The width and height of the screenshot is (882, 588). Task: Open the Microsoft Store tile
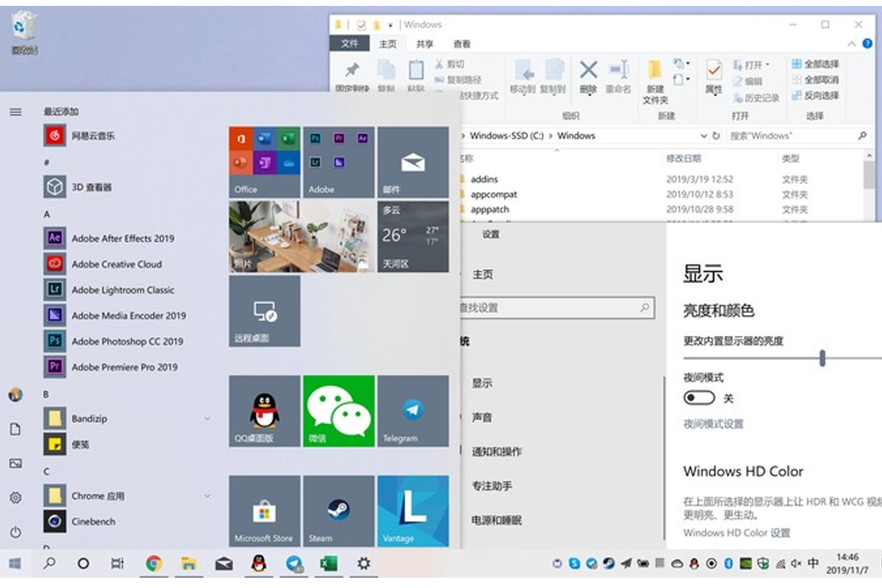click(x=265, y=510)
